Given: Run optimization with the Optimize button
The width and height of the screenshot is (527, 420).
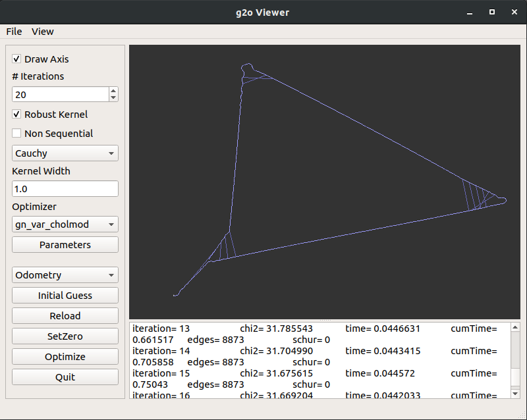Looking at the screenshot, I should click(65, 356).
